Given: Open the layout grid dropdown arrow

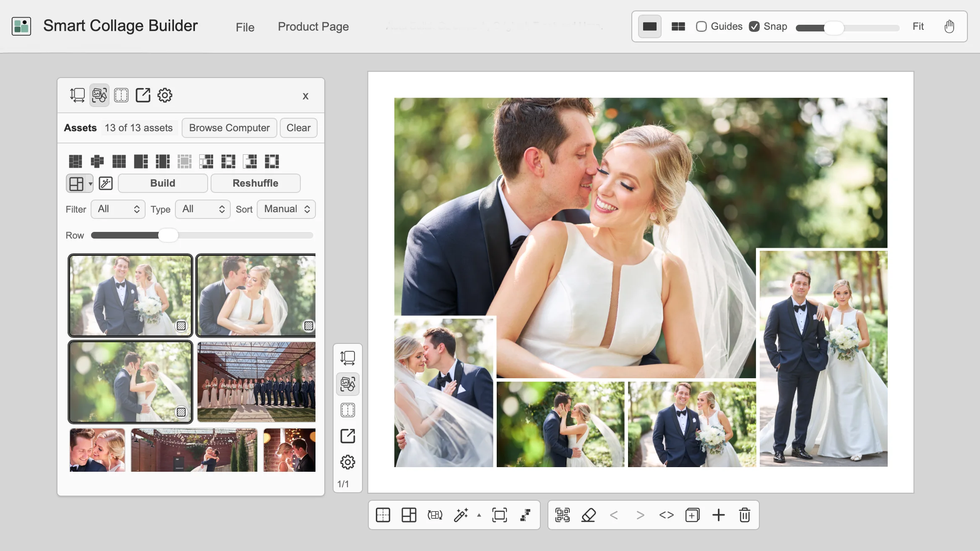Looking at the screenshot, I should click(x=90, y=184).
